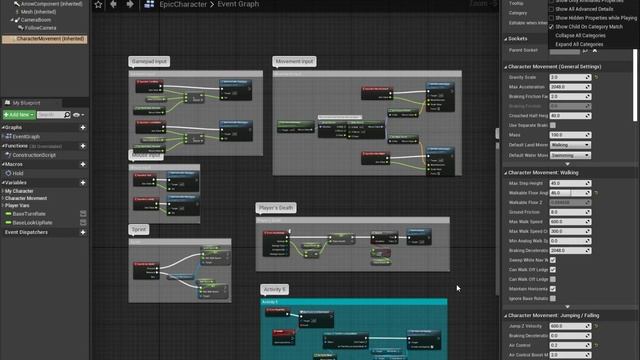Add a new graph with plus icon
Screen dimensions: 640x360
pos(83,127)
